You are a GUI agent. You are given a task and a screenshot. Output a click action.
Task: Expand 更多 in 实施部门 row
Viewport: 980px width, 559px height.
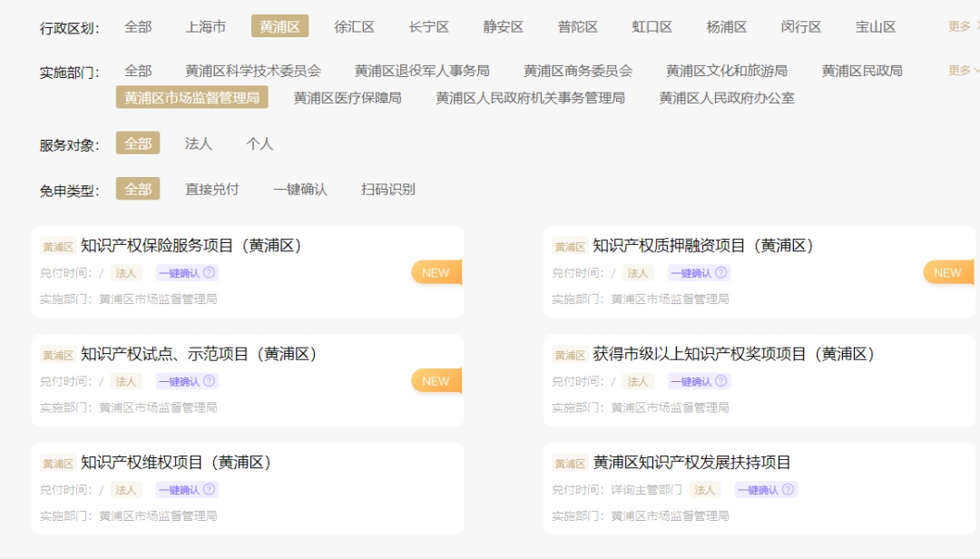[964, 70]
